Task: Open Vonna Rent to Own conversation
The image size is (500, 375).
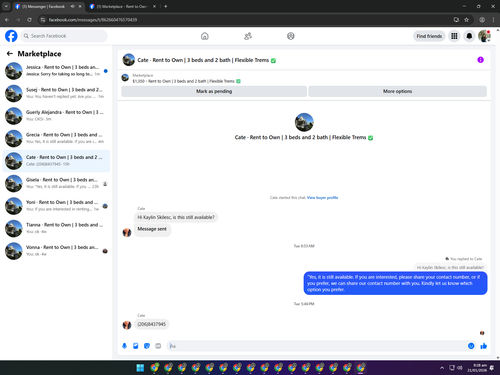Action: [x=56, y=251]
